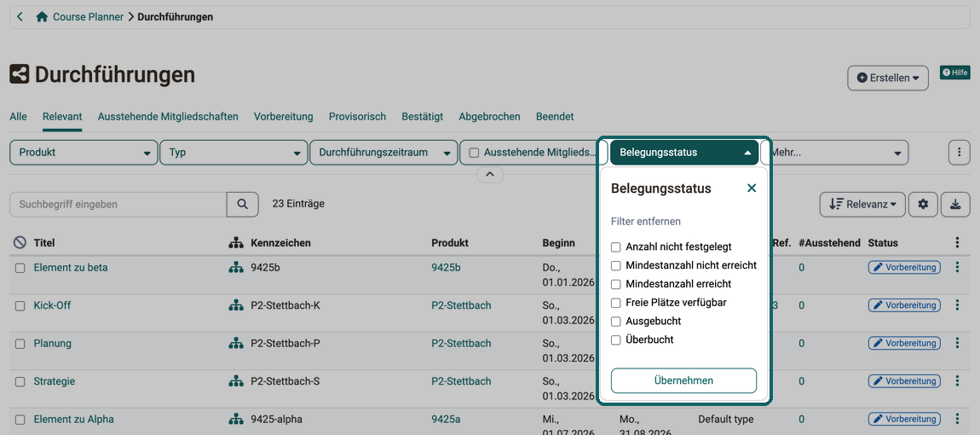This screenshot has width=980, height=435.
Task: Open table header three-dot menu
Action: 957,243
